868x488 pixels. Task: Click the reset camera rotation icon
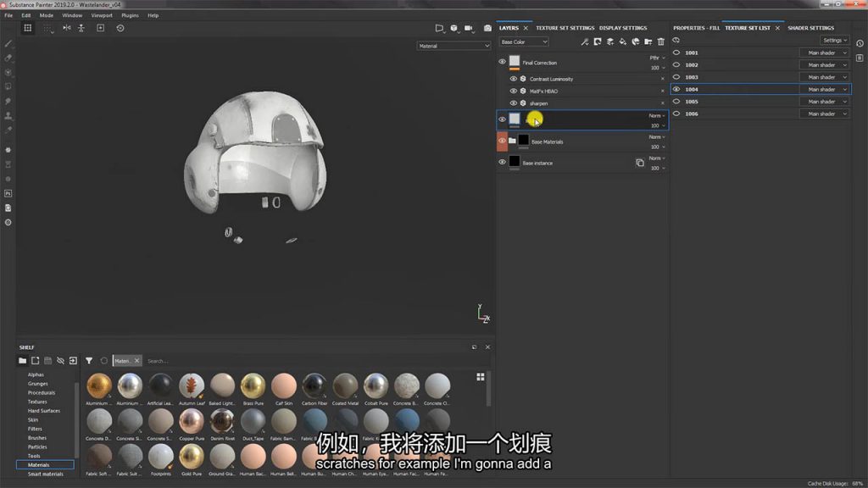pyautogui.click(x=120, y=28)
